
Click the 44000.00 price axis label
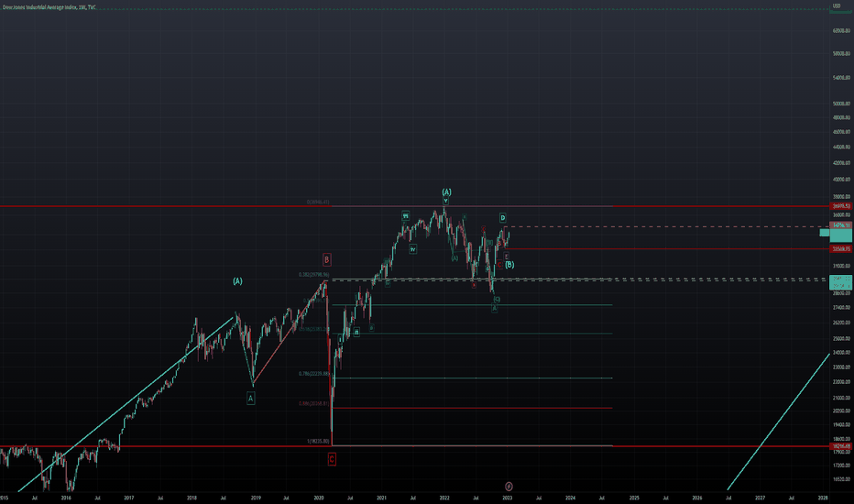[x=841, y=148]
